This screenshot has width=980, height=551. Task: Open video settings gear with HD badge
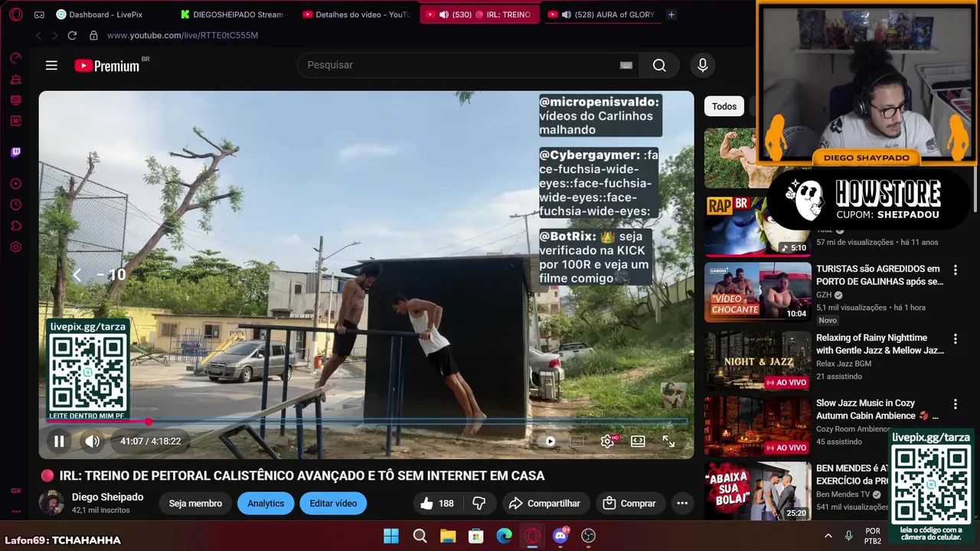tap(608, 441)
